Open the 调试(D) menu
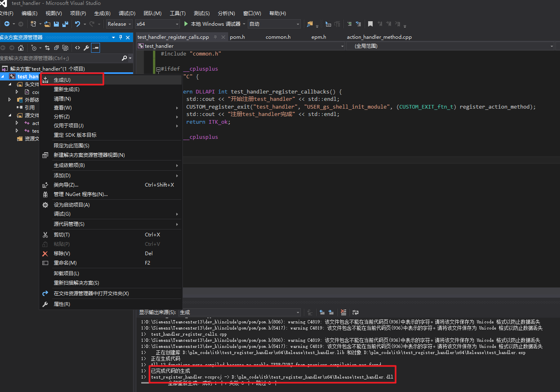 (127, 13)
